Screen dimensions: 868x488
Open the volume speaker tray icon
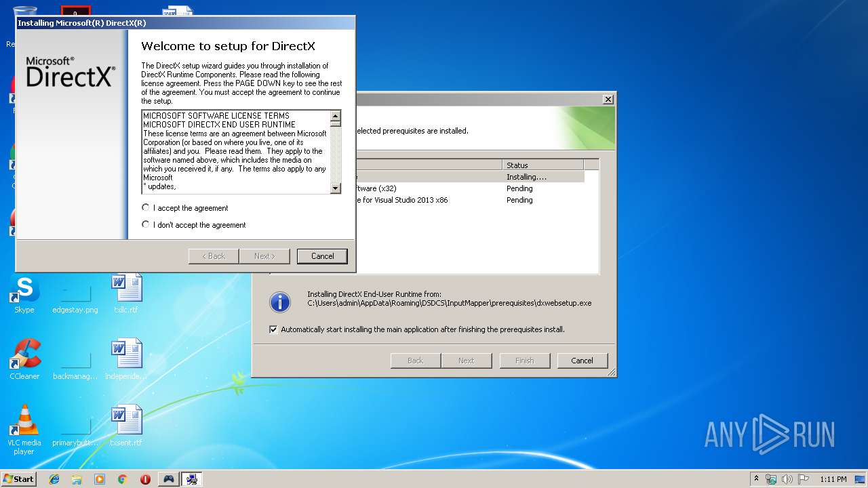(787, 479)
